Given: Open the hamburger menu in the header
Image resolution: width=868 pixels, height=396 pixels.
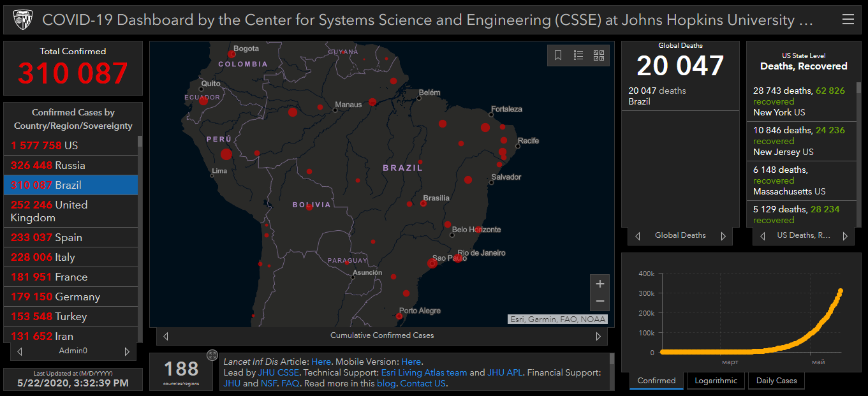Looking at the screenshot, I should point(848,20).
